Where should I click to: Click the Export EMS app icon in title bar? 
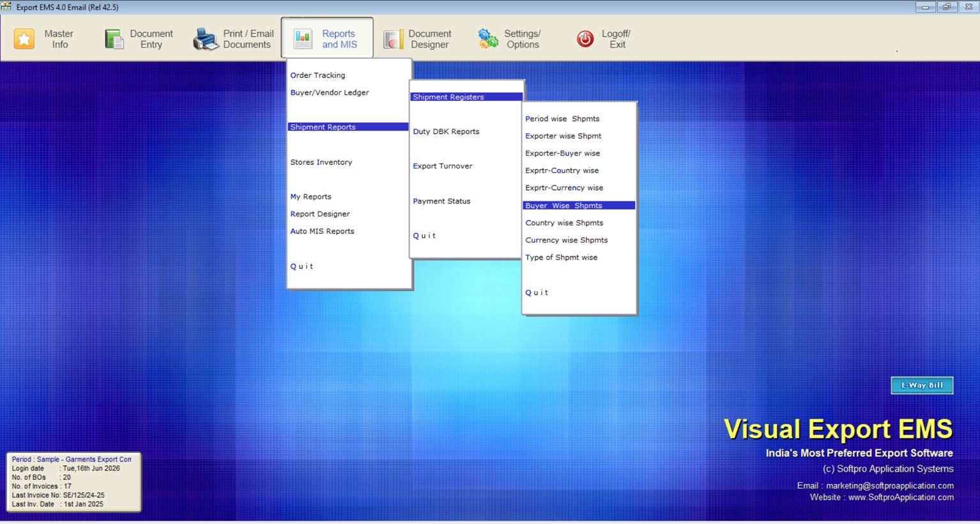pos(6,7)
